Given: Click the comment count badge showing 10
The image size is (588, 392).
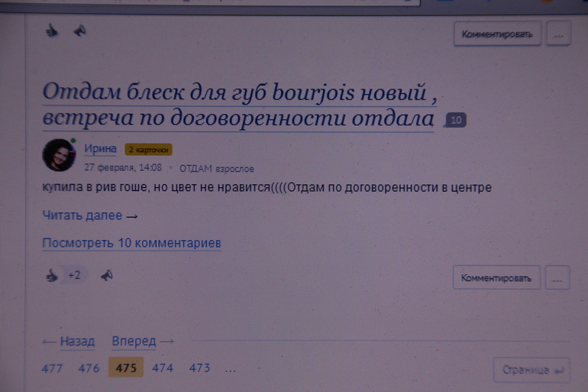Looking at the screenshot, I should pos(455,120).
